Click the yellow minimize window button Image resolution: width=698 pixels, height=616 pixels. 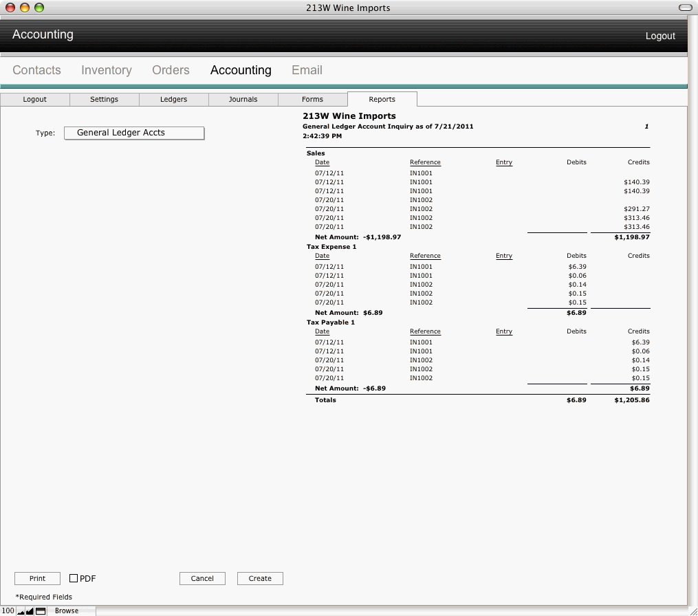click(25, 8)
